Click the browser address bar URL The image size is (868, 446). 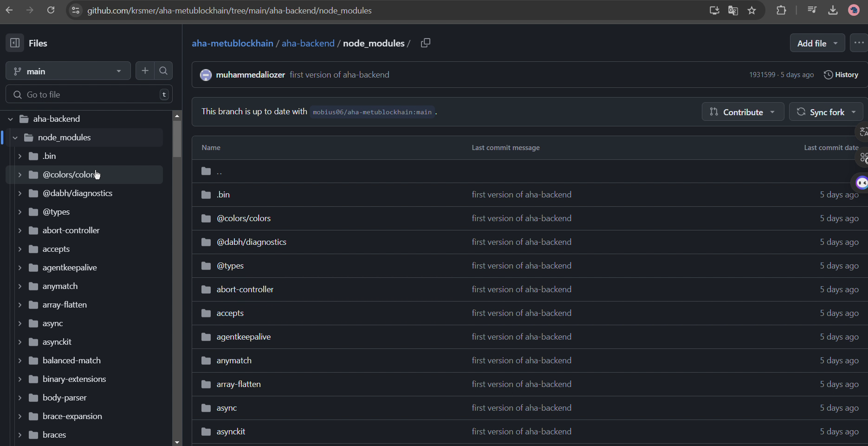point(229,10)
